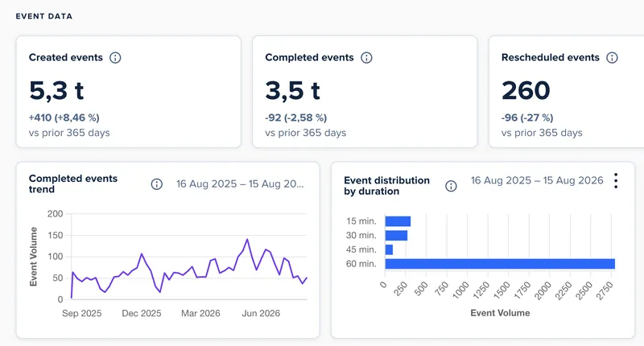Click the Jun 2026 axis label

pos(261,313)
